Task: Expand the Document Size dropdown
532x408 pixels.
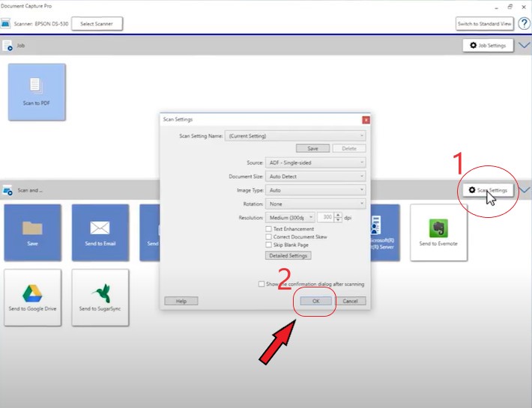Action: (x=315, y=176)
